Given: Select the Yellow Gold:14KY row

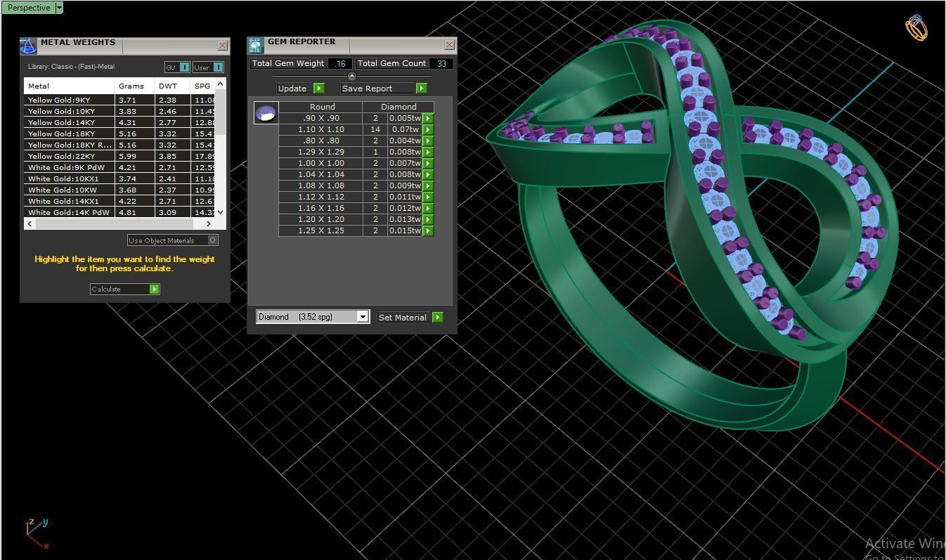Looking at the screenshot, I should [x=119, y=122].
